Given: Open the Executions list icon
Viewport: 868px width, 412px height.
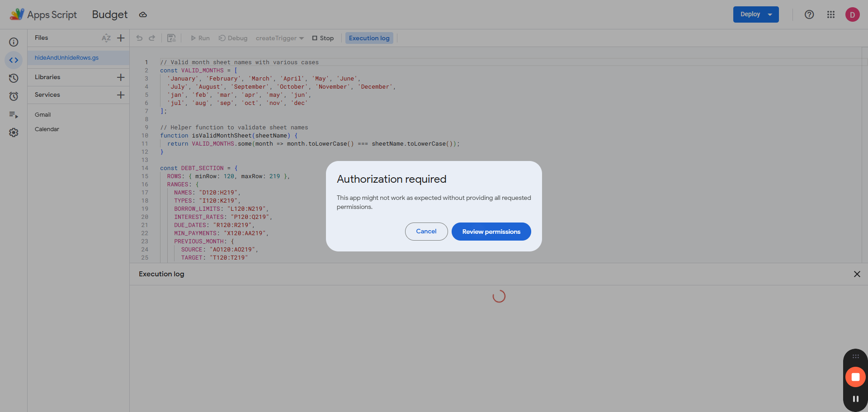Looking at the screenshot, I should coord(14,115).
